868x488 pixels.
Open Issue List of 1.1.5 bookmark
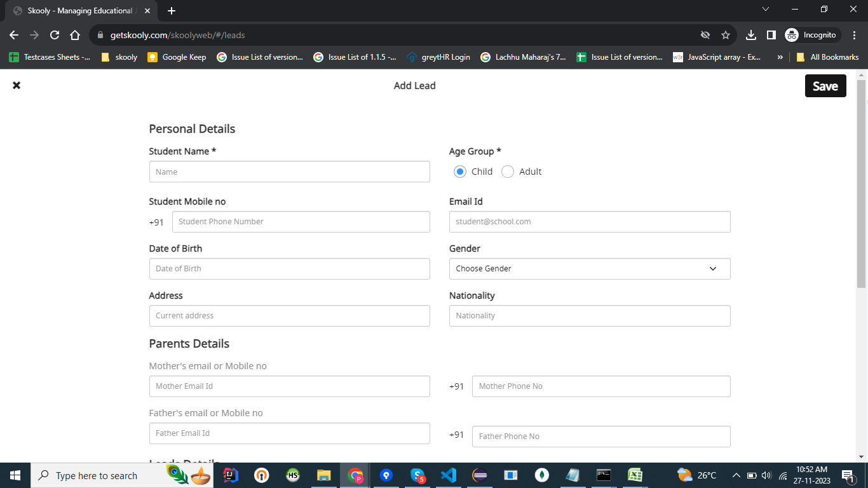[355, 57]
